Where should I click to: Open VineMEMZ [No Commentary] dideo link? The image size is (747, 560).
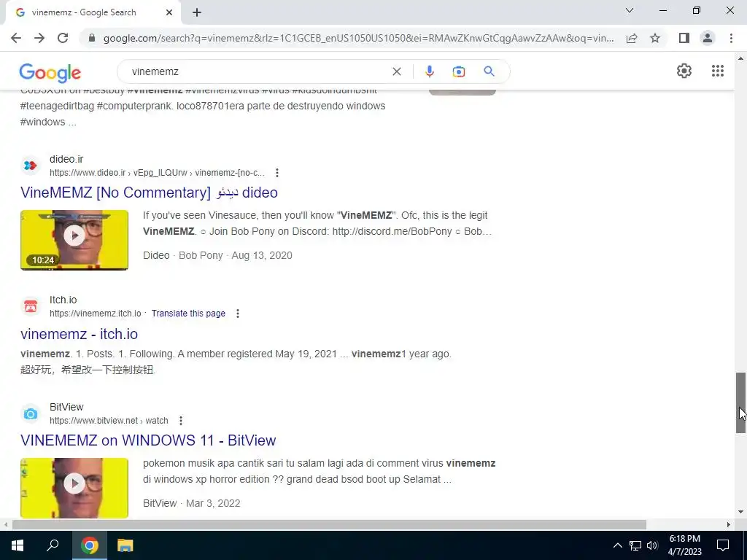pos(149,192)
